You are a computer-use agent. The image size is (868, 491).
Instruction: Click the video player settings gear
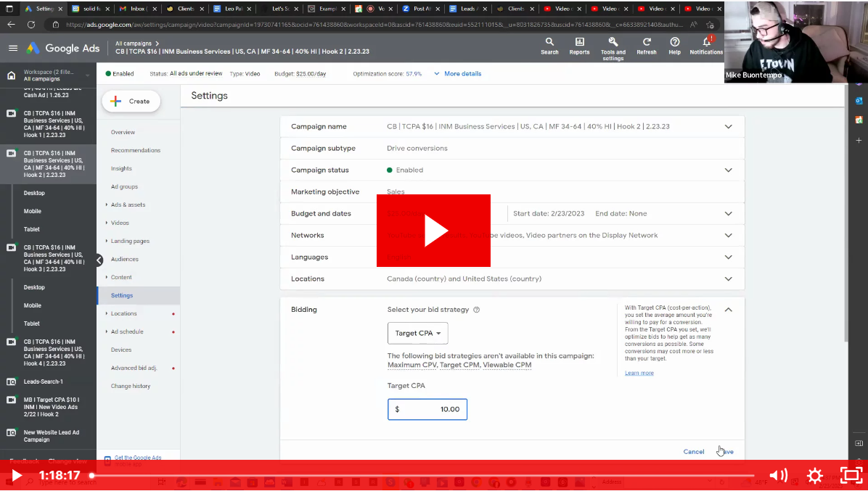pyautogui.click(x=815, y=476)
